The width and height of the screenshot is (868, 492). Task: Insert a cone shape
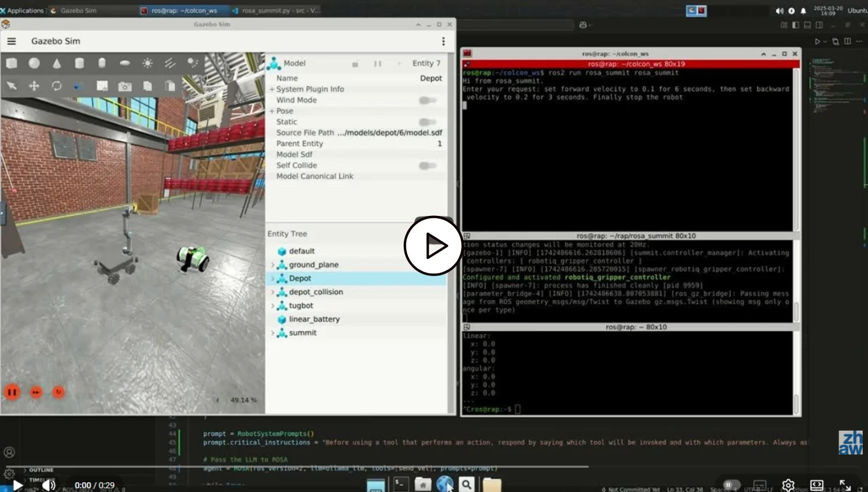57,64
